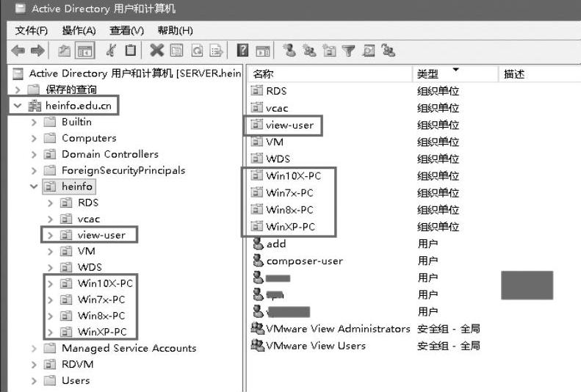Screen dimensions: 581x392
Task: Expand the Users tree node
Action: (34, 380)
